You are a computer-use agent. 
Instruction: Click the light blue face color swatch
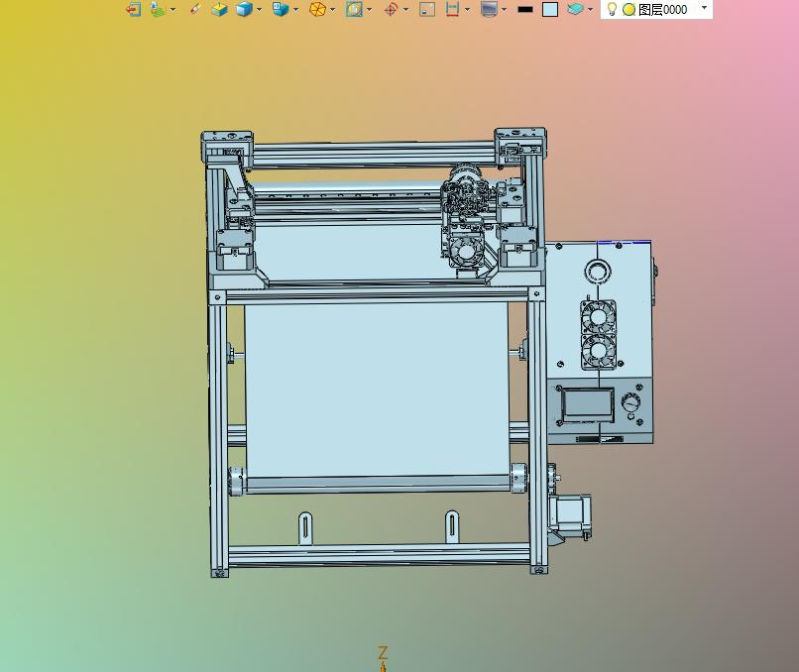pyautogui.click(x=550, y=9)
